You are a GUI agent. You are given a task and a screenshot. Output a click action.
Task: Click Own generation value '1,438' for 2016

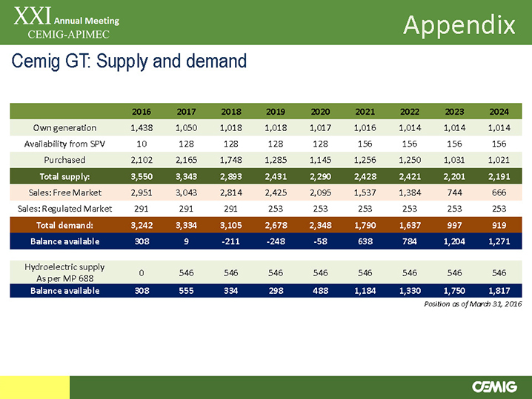tap(142, 128)
